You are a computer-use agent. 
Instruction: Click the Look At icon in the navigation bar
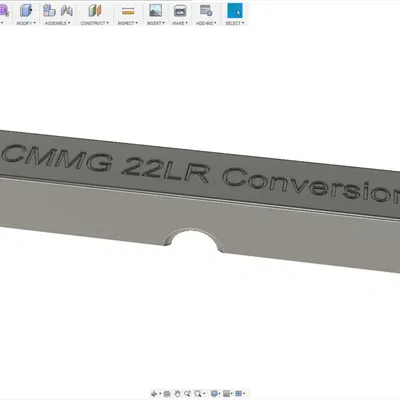(x=167, y=394)
